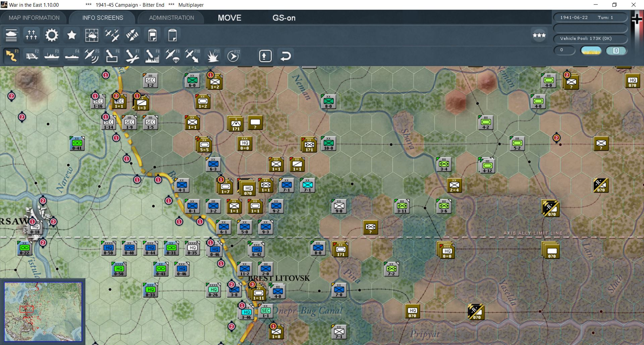
Task: Select the HQ unit labeled 0-26
Action: click(213, 290)
